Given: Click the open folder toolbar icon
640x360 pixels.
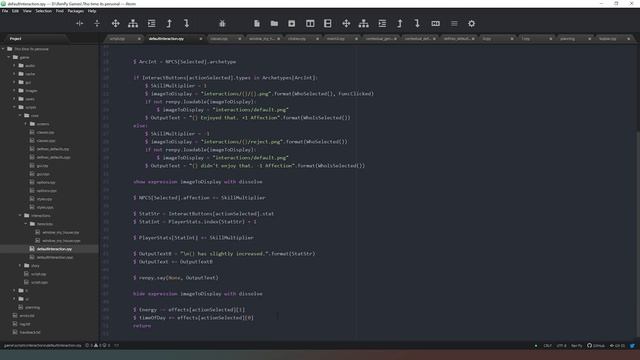Looking at the screenshot, I should (274, 24).
